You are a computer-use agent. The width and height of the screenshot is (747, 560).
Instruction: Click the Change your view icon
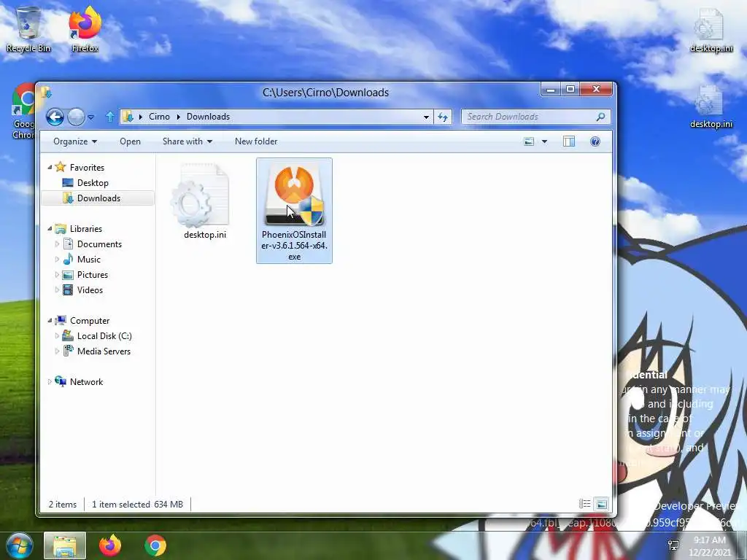(x=529, y=141)
